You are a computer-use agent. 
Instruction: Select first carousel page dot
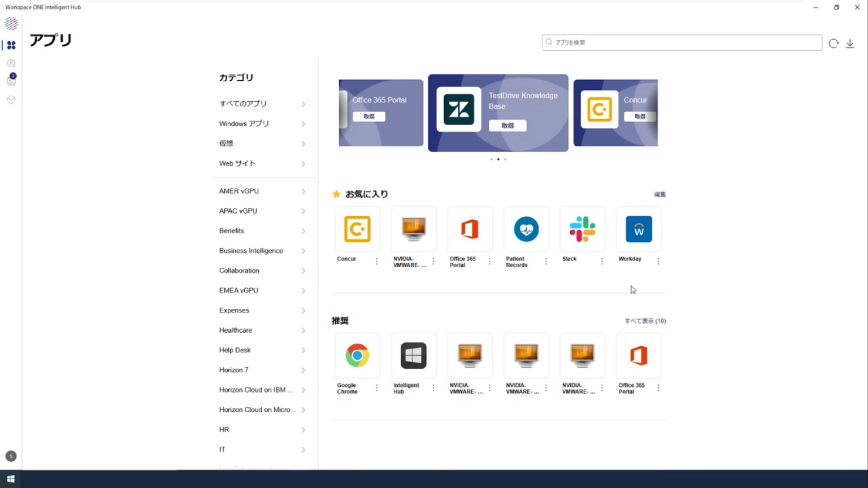coord(491,159)
